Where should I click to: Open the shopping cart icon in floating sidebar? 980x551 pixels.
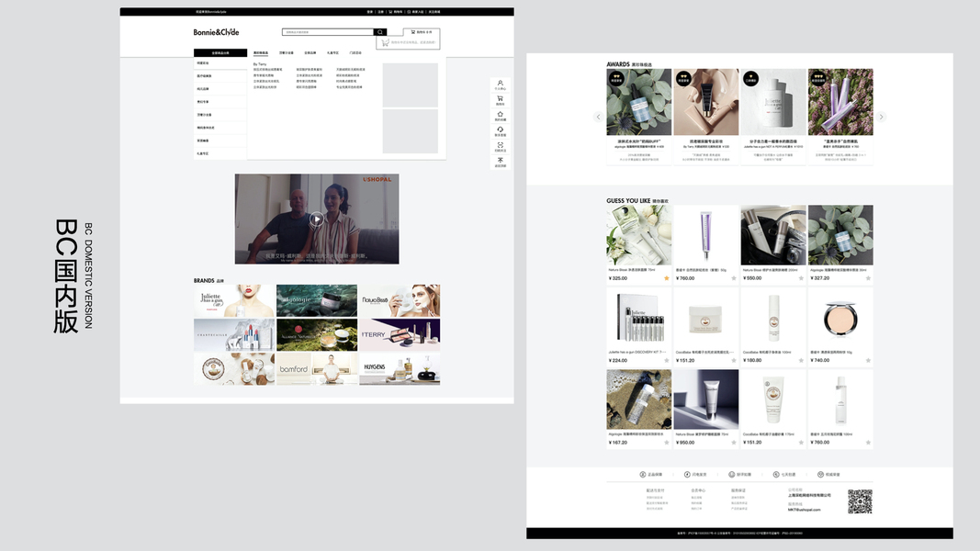coord(500,100)
